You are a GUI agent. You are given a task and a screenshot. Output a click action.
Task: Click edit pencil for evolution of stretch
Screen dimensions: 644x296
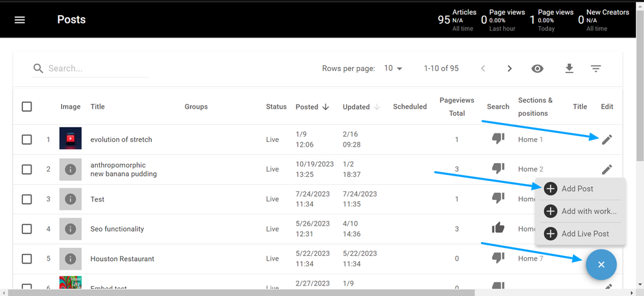tap(607, 139)
